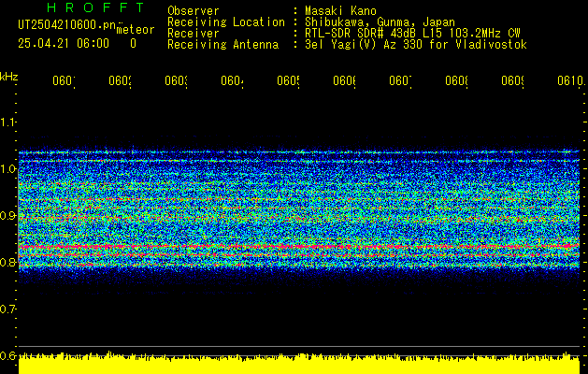Click the 0.7 kHz axis label
The width and height of the screenshot is (588, 374).
coord(7,309)
